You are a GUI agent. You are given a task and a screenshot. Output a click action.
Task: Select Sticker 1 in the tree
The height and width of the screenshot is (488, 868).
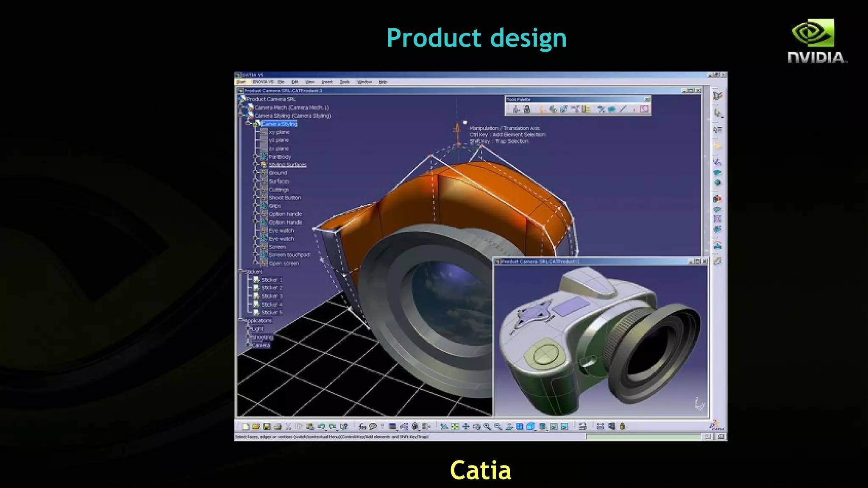[x=272, y=280]
